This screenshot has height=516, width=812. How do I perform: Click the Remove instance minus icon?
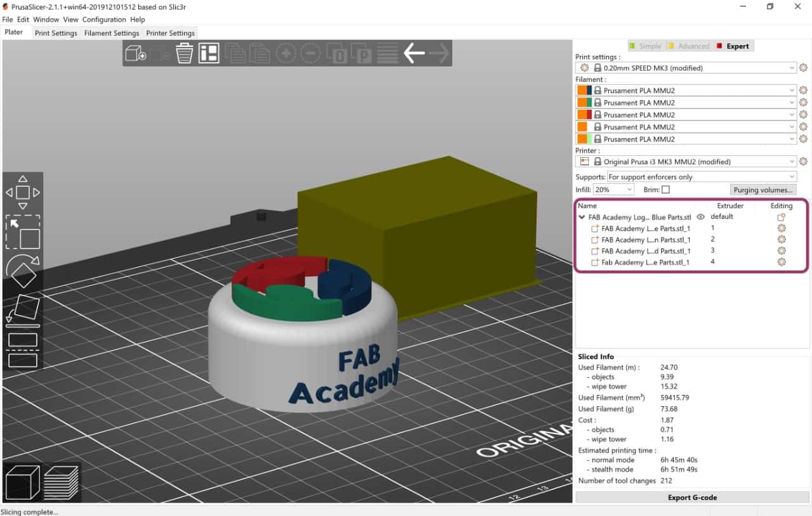310,53
